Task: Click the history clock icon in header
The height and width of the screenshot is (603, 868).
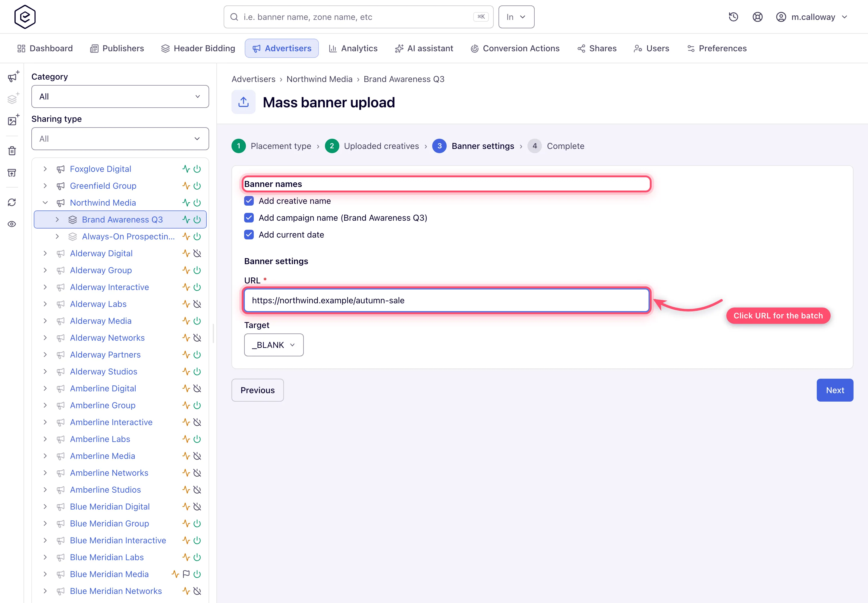Action: (733, 17)
